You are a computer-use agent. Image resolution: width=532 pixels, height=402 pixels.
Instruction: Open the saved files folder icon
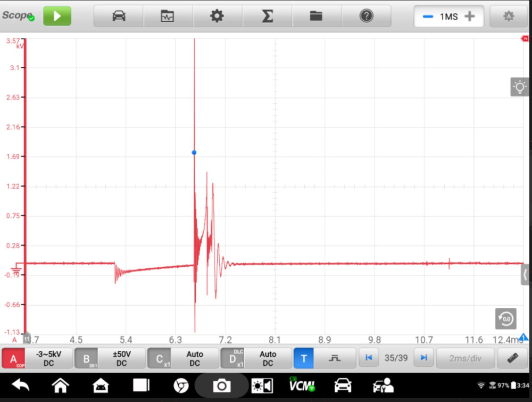pyautogui.click(x=317, y=17)
